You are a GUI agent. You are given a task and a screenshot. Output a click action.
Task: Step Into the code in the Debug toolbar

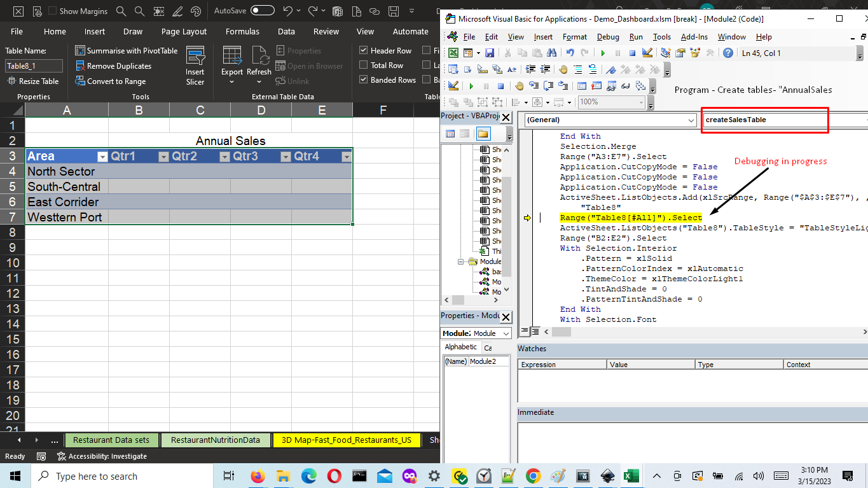(533, 87)
